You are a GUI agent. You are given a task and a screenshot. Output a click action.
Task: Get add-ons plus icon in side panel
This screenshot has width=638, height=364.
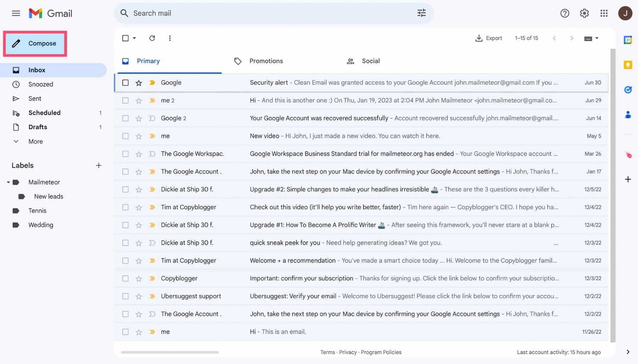pyautogui.click(x=628, y=179)
